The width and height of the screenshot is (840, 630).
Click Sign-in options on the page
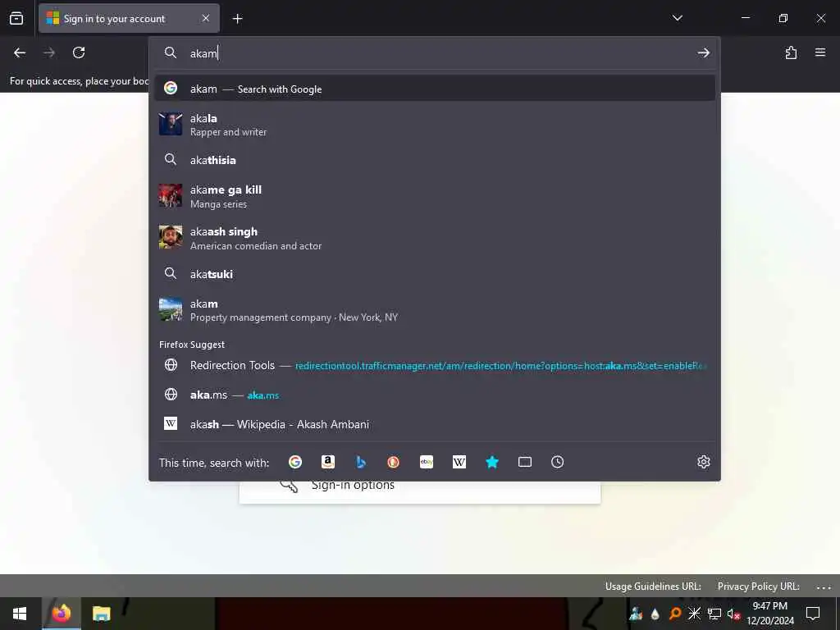353,486
